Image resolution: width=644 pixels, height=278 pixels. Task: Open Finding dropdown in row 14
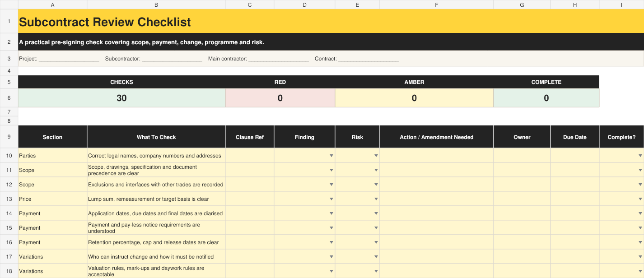pos(331,213)
